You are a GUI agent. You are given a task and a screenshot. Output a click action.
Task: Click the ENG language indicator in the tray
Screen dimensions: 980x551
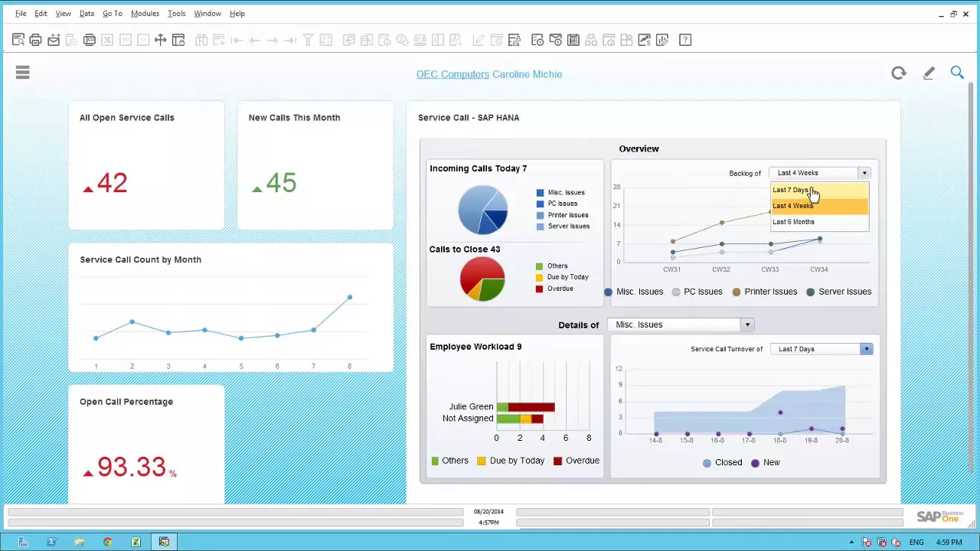(916, 543)
